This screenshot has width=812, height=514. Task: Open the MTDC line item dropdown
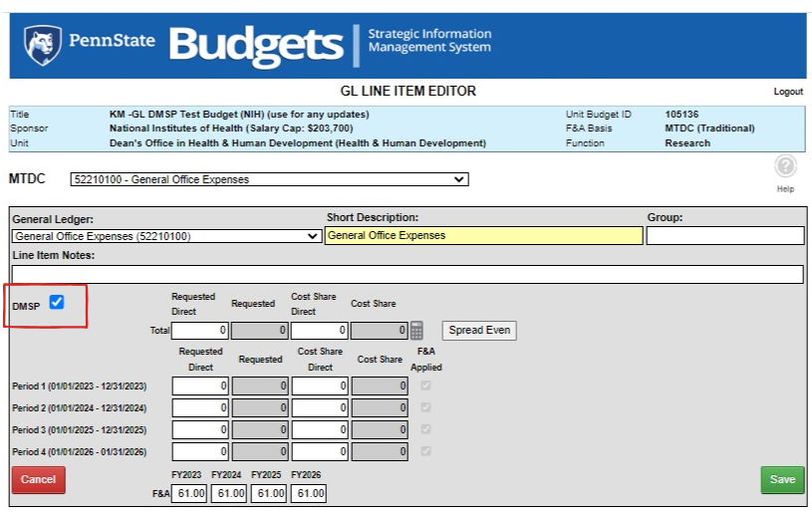point(269,179)
